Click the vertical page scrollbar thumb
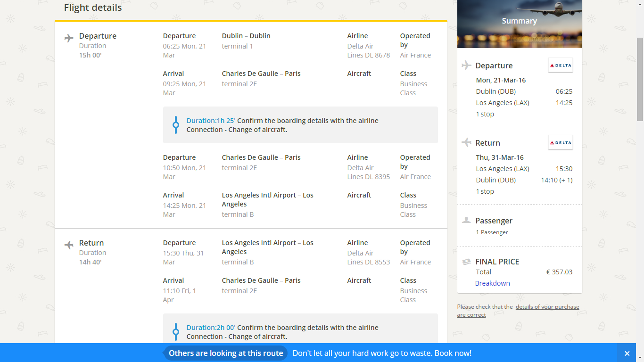Viewport: 644px width, 362px height. [x=640, y=79]
